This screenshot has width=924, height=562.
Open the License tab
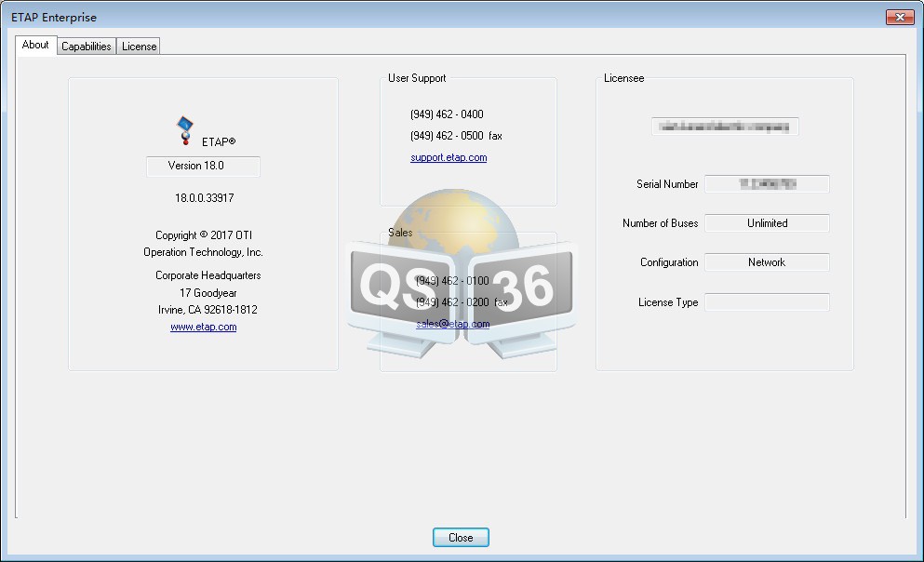139,46
